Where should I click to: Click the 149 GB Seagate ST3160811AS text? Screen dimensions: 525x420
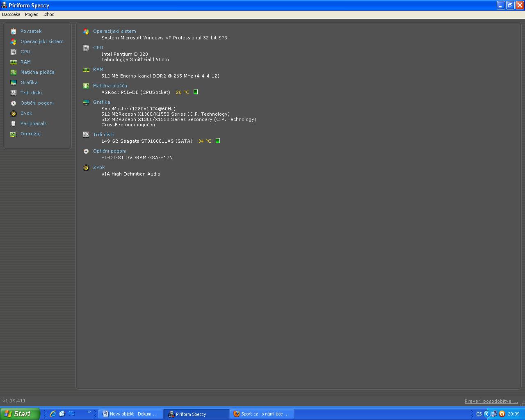tap(147, 141)
